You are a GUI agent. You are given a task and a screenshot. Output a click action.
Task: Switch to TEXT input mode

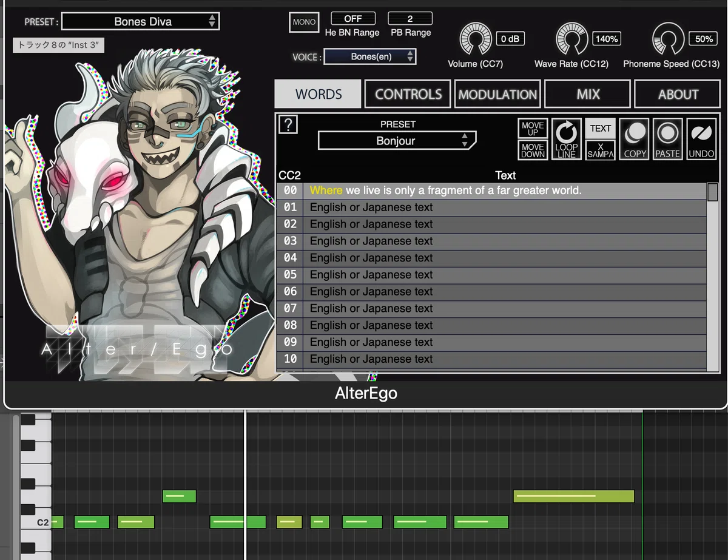coord(601,129)
